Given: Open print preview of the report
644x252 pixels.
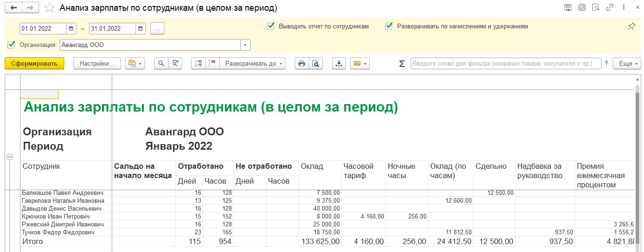Looking at the screenshot, I should [316, 64].
